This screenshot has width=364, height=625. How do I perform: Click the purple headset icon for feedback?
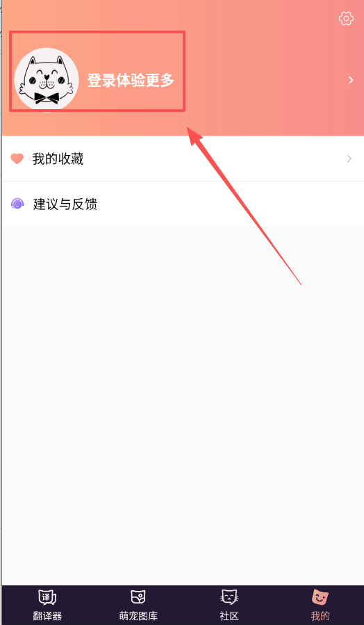[x=17, y=204]
